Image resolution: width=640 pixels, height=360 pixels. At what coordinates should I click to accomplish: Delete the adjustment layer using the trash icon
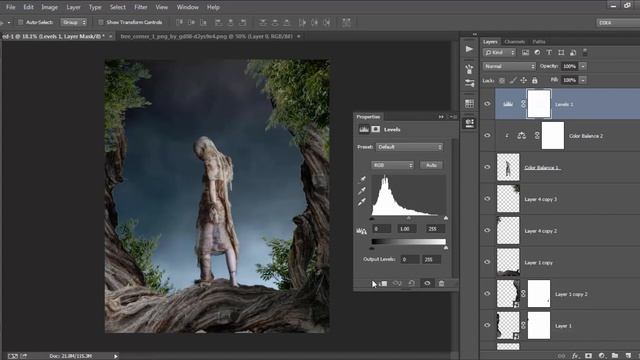click(441, 283)
